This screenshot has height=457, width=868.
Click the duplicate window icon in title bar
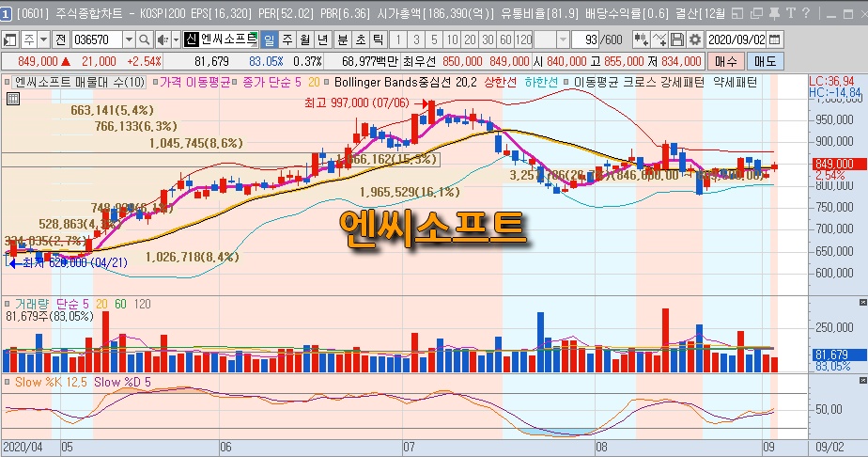tap(756, 13)
